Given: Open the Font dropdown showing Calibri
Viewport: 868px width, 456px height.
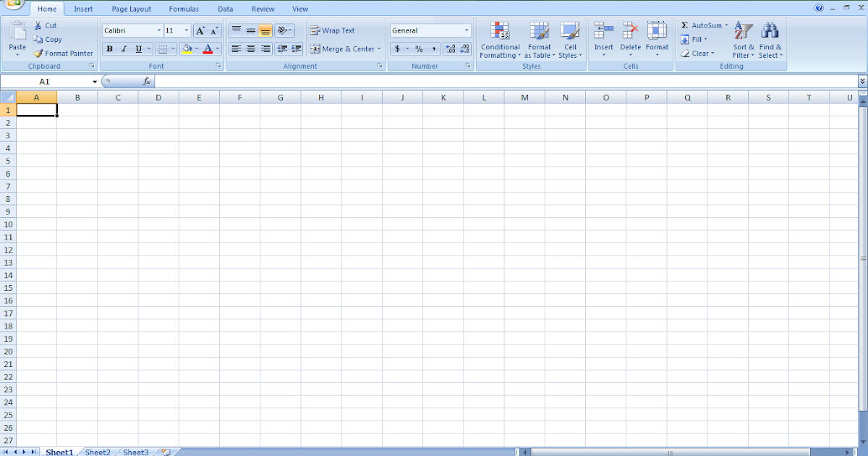Looking at the screenshot, I should (131, 30).
